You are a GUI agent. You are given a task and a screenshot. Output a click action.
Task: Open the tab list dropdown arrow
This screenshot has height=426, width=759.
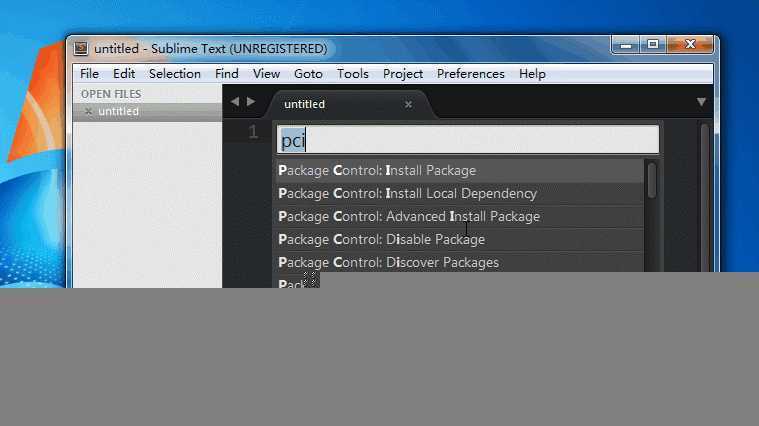tap(701, 102)
